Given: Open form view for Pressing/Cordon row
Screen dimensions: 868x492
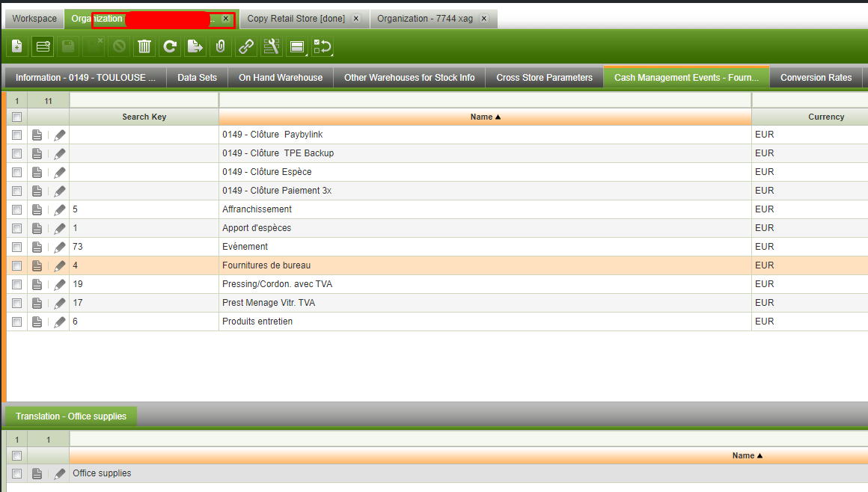Looking at the screenshot, I should (x=37, y=284).
